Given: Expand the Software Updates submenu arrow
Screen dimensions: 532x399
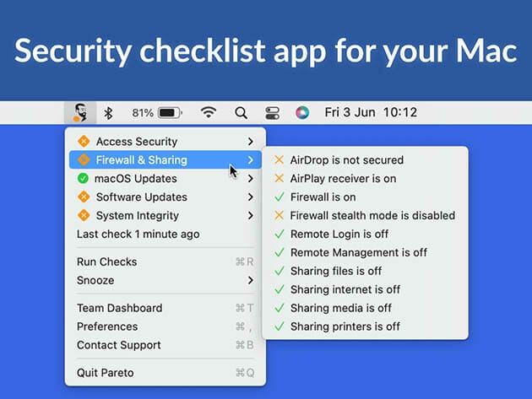Looking at the screenshot, I should coord(251,197).
